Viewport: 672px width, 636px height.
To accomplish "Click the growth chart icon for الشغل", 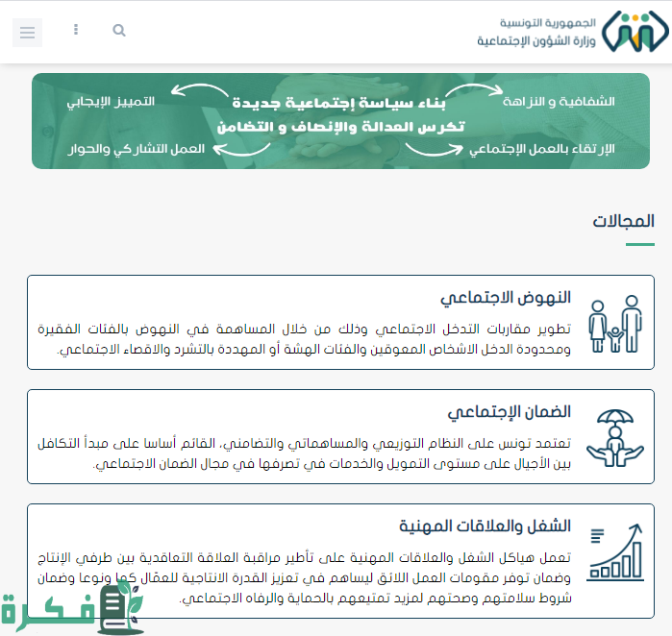I will pyautogui.click(x=615, y=551).
